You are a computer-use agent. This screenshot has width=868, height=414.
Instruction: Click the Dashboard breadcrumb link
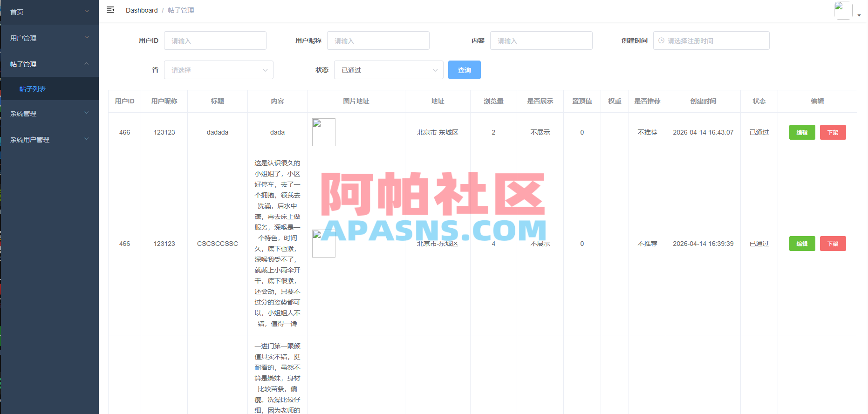142,10
